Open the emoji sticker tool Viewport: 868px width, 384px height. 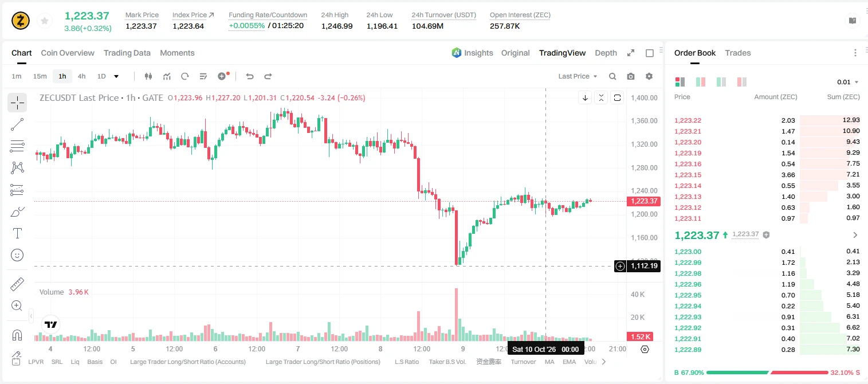pos(17,255)
